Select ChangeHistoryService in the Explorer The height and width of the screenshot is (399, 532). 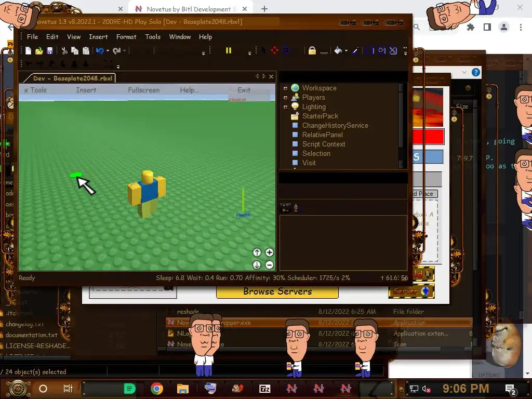(335, 126)
